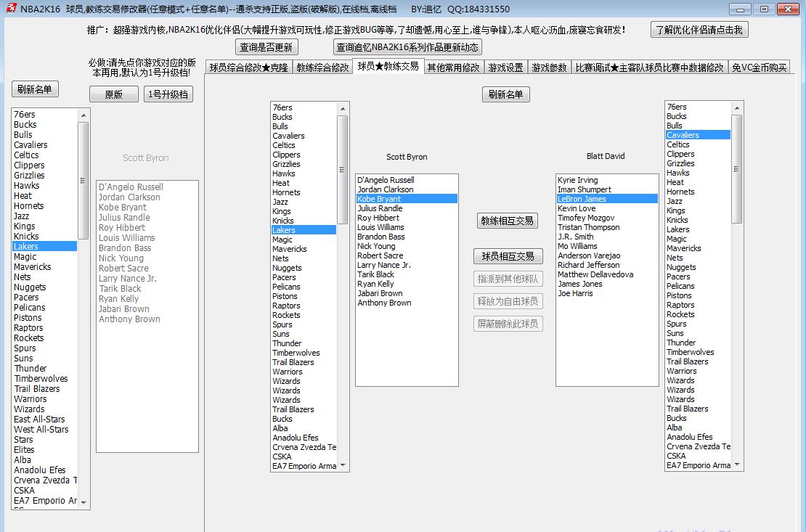Select Timofey Mozgov in Cavaliers roster

(607, 218)
